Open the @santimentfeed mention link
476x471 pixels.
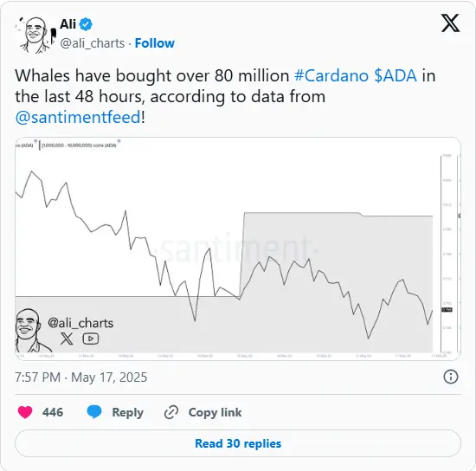click(x=78, y=117)
